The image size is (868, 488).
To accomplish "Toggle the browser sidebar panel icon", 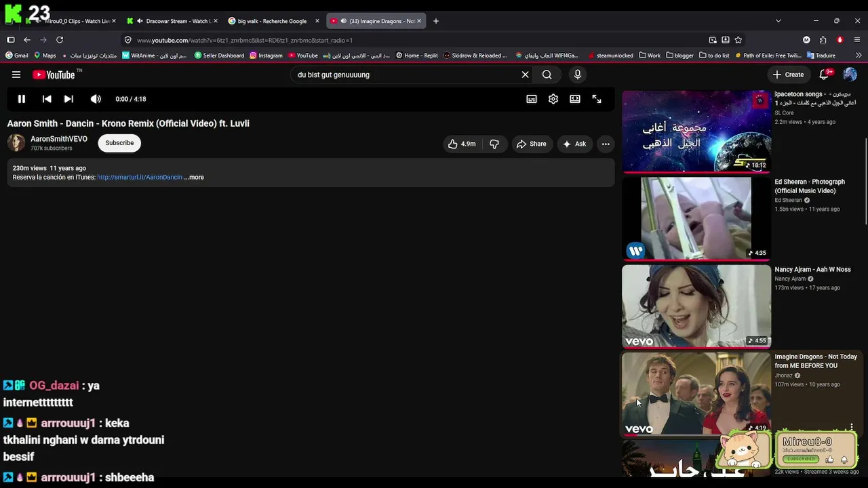I will [x=11, y=40].
